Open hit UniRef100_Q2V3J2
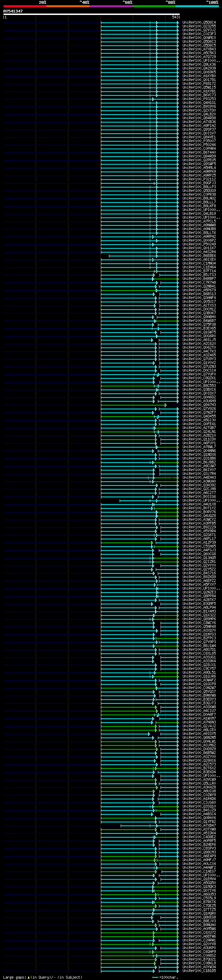 click(x=199, y=30)
